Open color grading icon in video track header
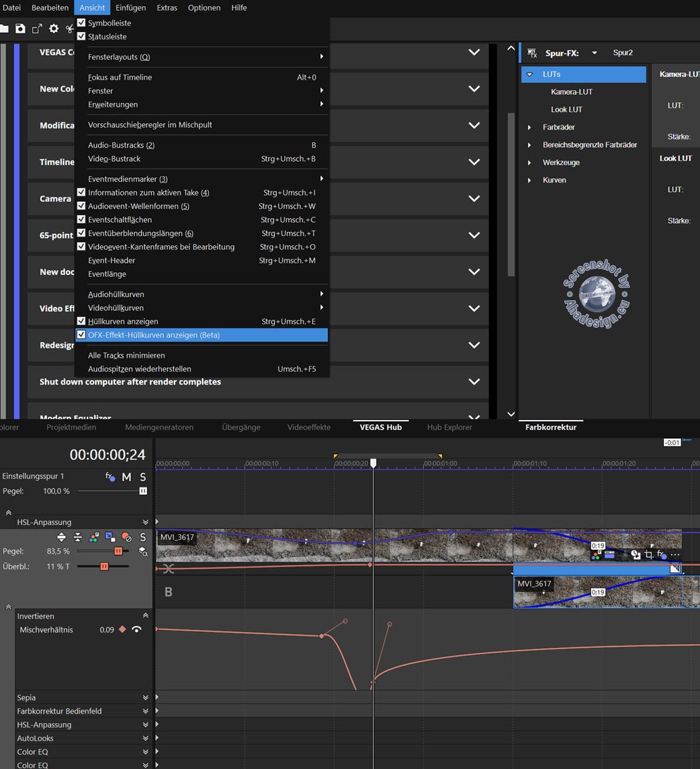The width and height of the screenshot is (700, 769). (x=94, y=538)
